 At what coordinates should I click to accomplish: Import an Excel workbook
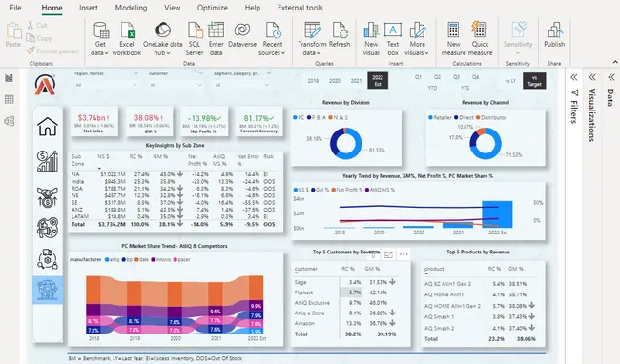click(x=127, y=39)
